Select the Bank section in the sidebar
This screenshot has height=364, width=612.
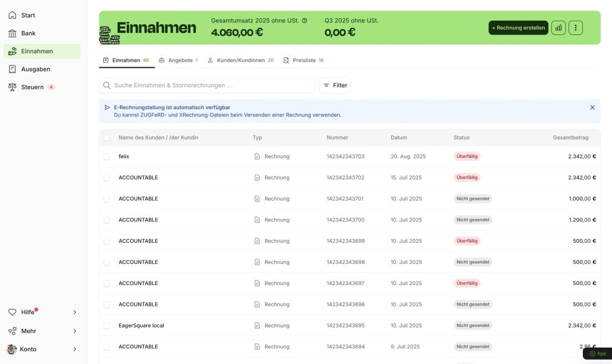29,33
